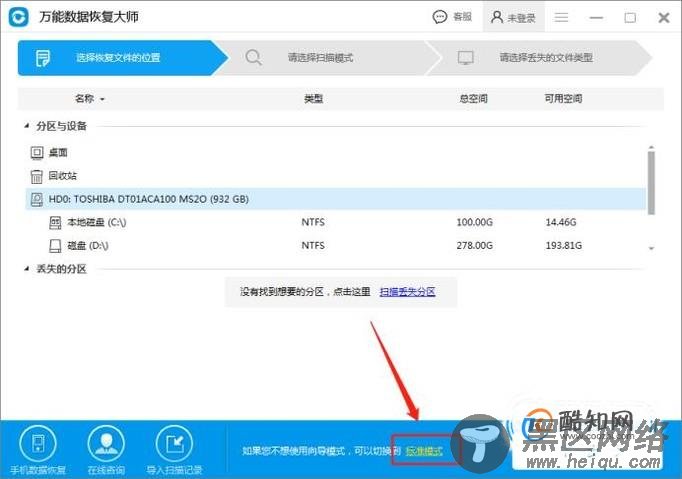Click the desktop icon beside 桌面
This screenshot has width=682, height=479.
click(x=37, y=153)
